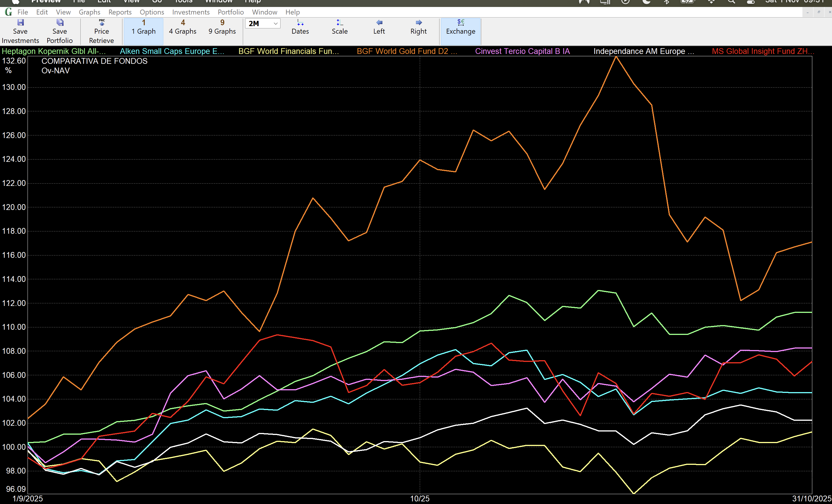Click the Save Investments icon

tap(20, 23)
